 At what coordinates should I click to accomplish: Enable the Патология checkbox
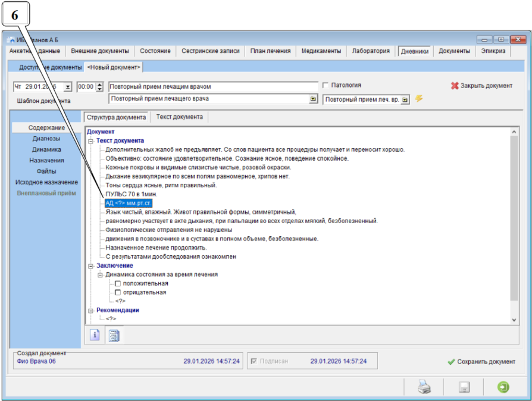326,86
